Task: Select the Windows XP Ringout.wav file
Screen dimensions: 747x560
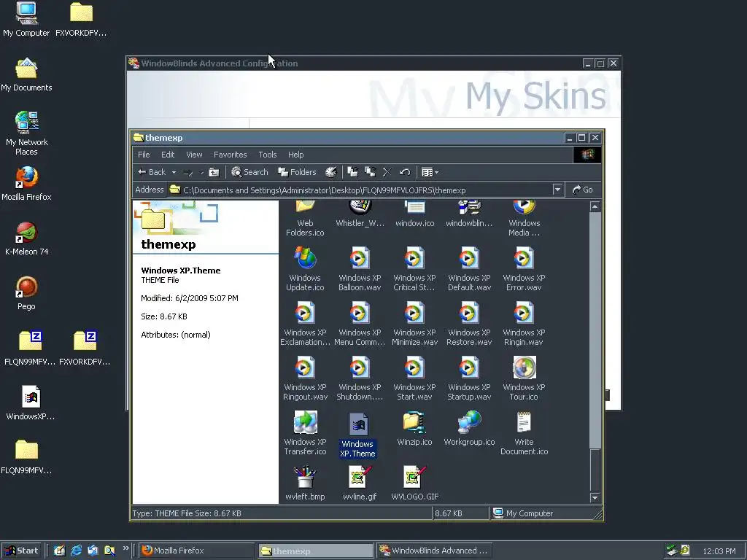Action: pos(306,378)
